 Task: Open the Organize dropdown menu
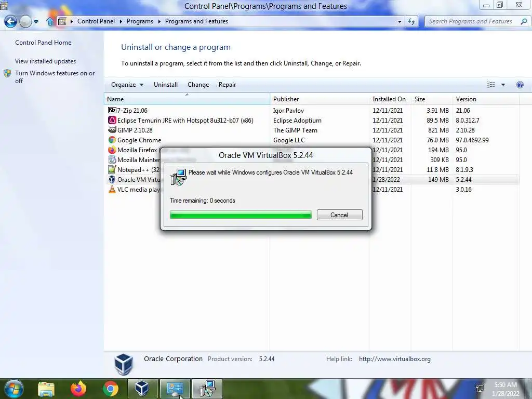[x=127, y=85]
